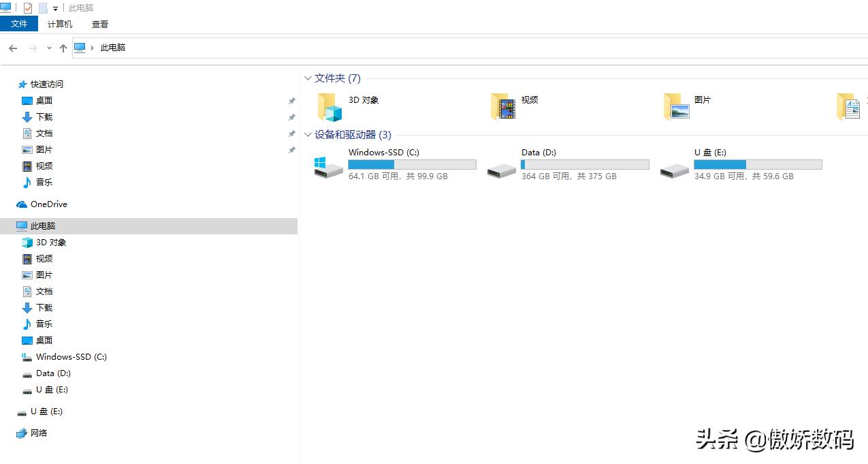868x464 pixels.
Task: Collapse the 设备和驱动器 (3) group chevron
Action: 308,135
